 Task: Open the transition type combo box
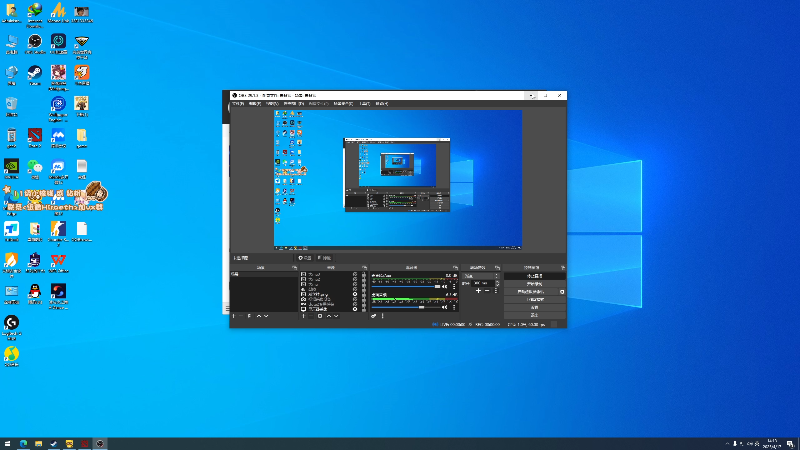point(480,276)
